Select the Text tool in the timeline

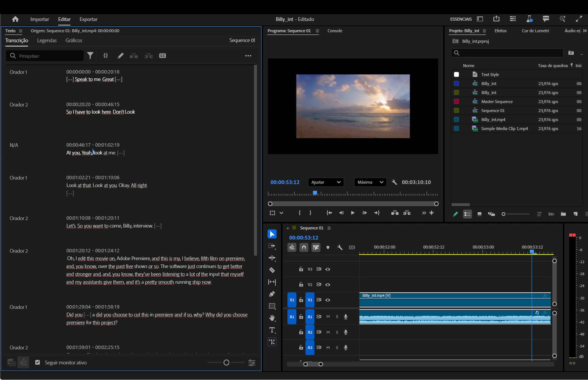coord(272,330)
